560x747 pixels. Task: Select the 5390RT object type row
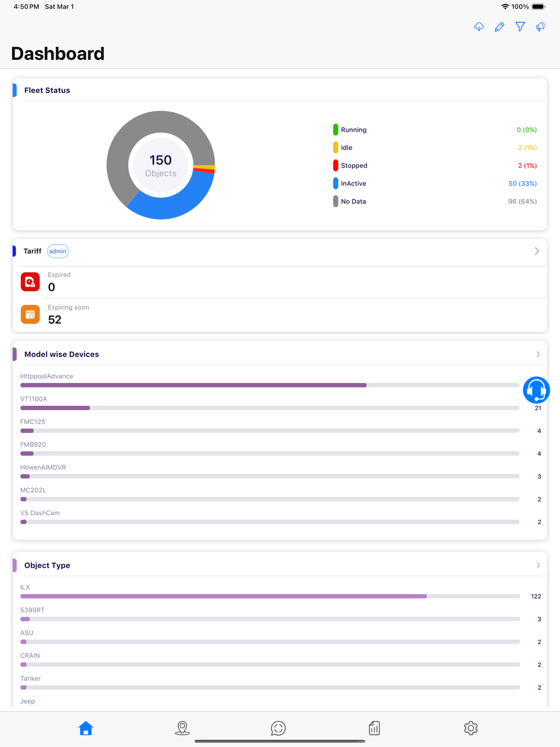(280, 615)
